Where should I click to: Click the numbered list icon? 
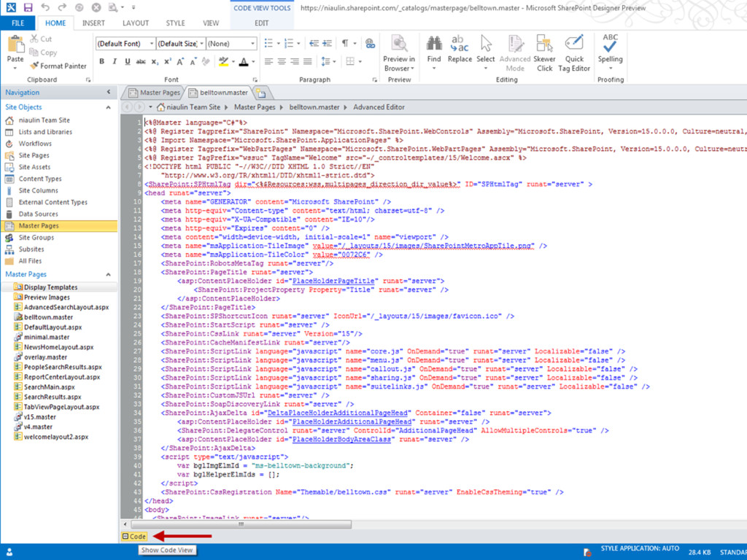[x=289, y=43]
